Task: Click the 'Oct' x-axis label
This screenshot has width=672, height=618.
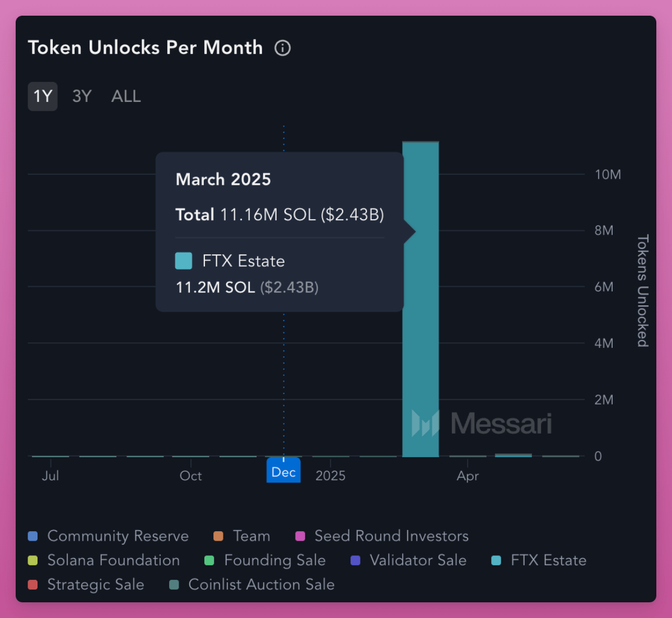Action: [190, 476]
